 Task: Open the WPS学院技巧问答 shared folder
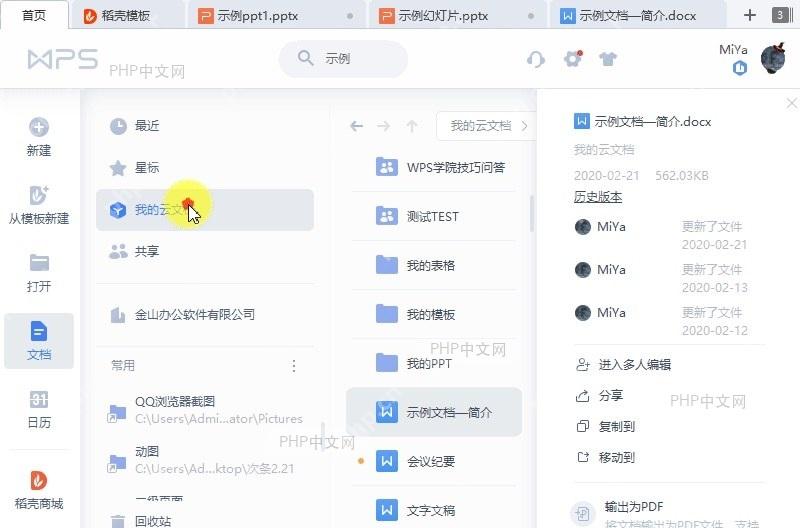click(x=434, y=167)
